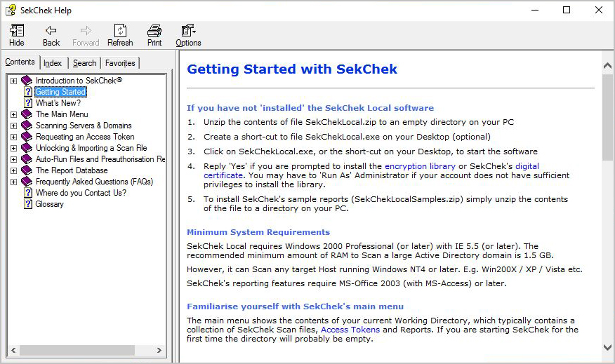Viewport: 615px width, 364px height.
Task: Click the book icon beside The Main Menu
Action: [27, 114]
